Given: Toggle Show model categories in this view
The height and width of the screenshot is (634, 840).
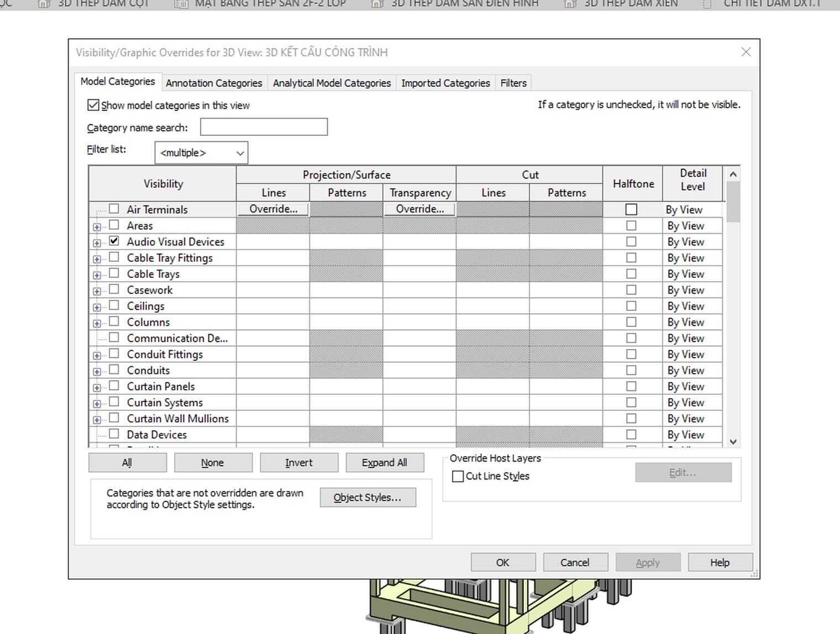Looking at the screenshot, I should point(93,105).
